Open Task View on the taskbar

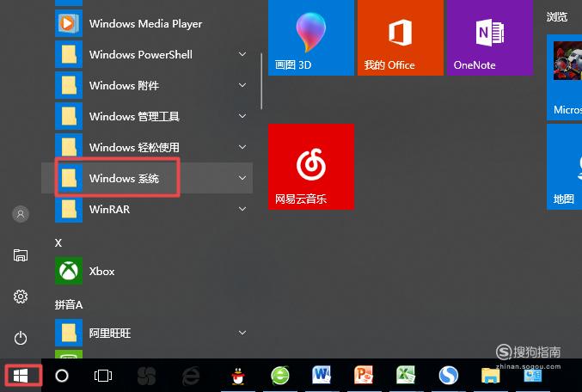coord(103,376)
